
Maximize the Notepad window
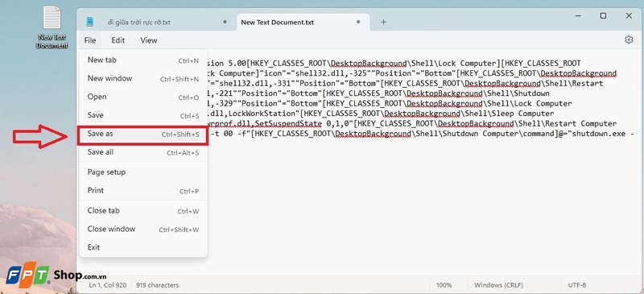tap(603, 15)
